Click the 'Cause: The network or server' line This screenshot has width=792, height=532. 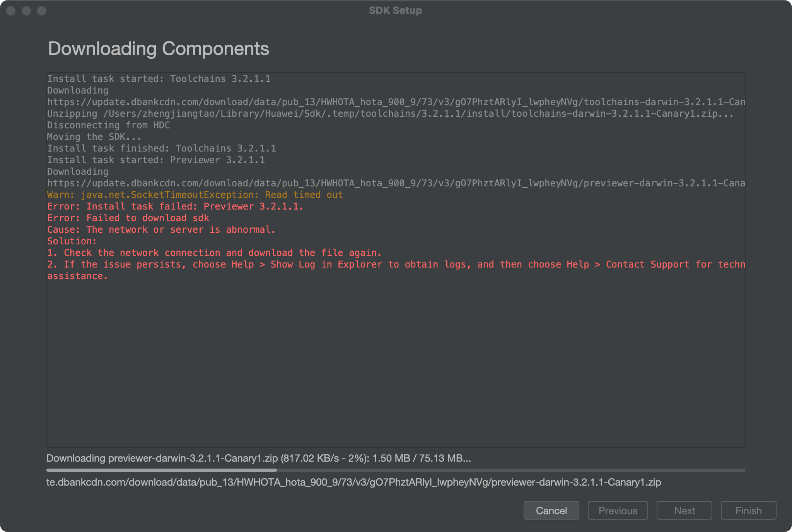coord(161,230)
